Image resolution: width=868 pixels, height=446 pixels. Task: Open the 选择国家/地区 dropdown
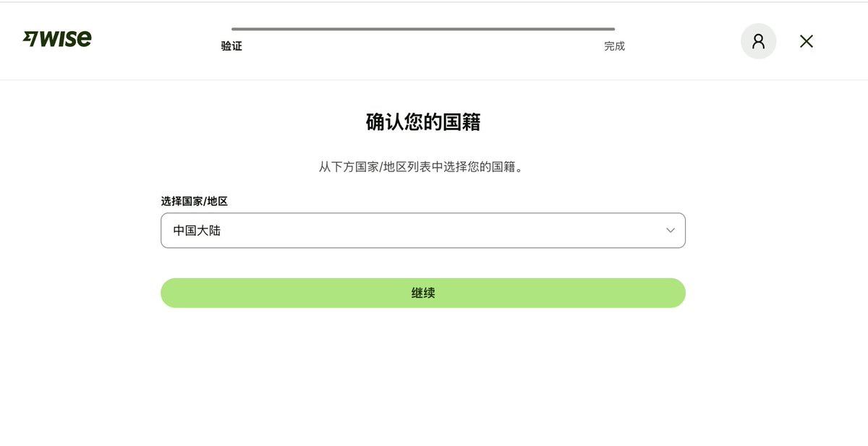pos(423,231)
